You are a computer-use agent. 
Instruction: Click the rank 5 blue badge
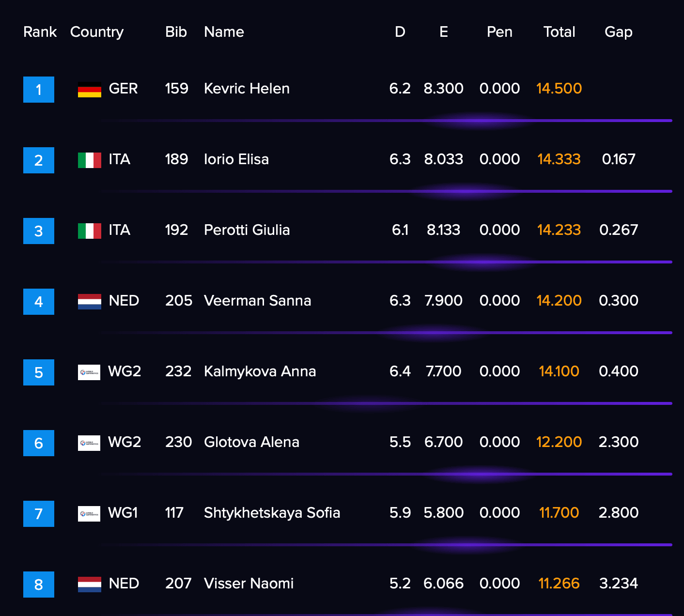[x=39, y=372]
